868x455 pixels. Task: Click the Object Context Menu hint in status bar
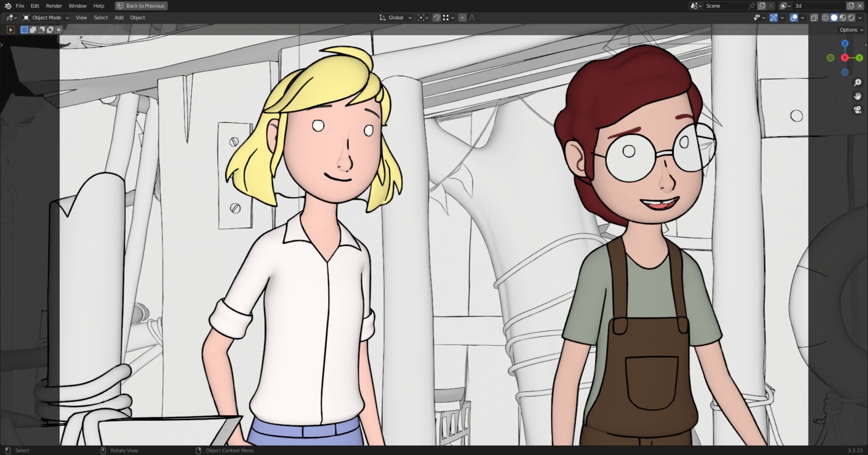pyautogui.click(x=229, y=450)
